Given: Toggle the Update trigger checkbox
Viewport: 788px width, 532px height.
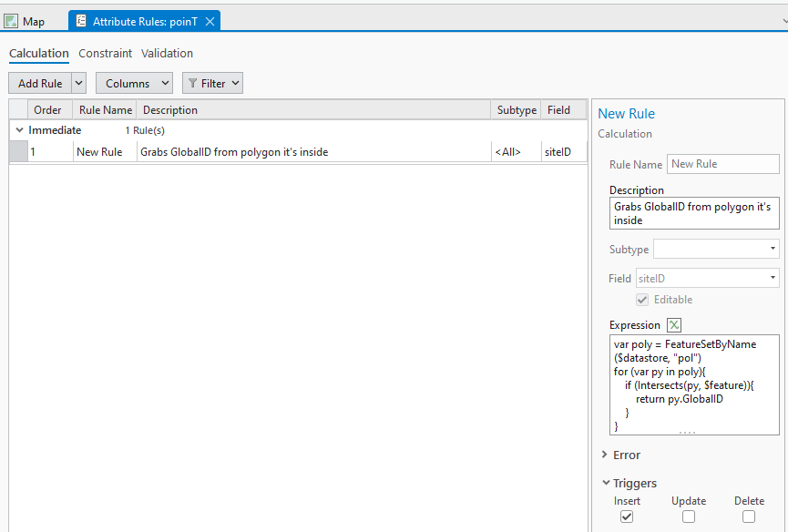Looking at the screenshot, I should (689, 517).
